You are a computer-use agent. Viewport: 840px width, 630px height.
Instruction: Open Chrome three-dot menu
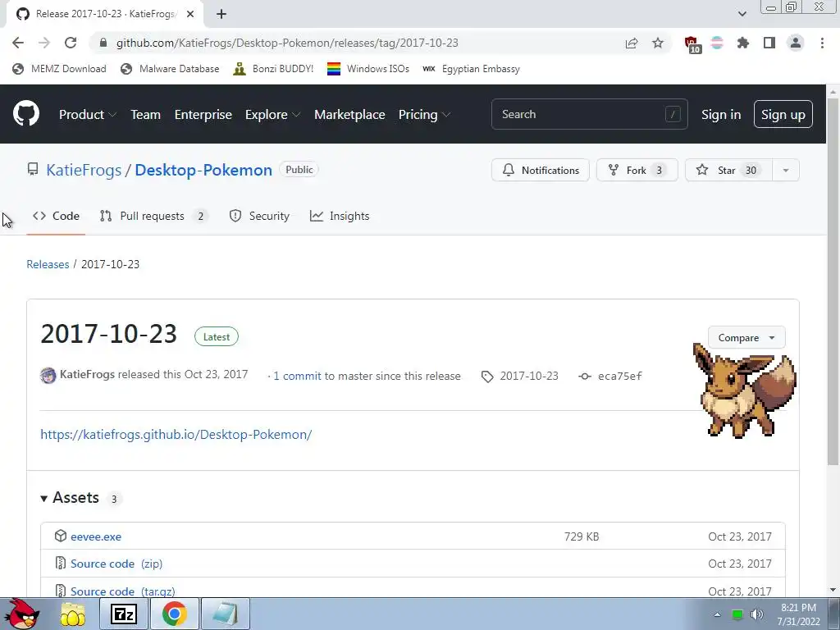tap(822, 43)
